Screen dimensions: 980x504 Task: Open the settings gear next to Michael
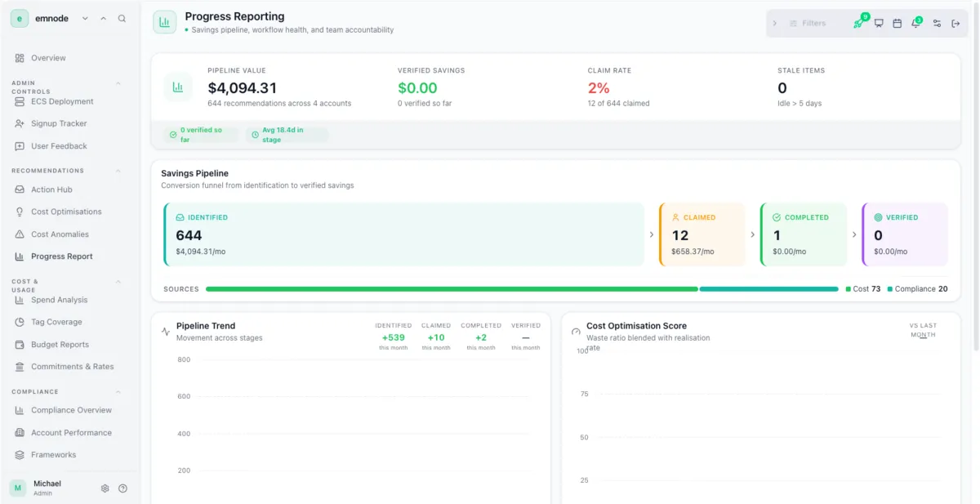[105, 488]
